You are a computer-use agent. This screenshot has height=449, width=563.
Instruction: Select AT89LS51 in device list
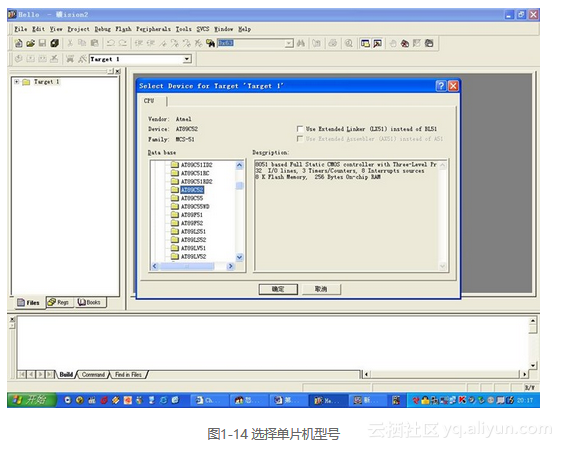tap(193, 231)
